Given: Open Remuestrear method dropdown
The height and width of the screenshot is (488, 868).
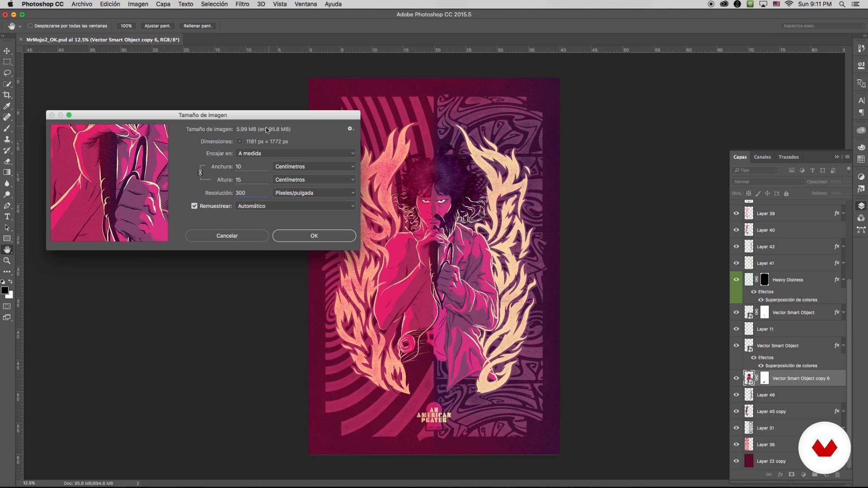Looking at the screenshot, I should point(296,206).
